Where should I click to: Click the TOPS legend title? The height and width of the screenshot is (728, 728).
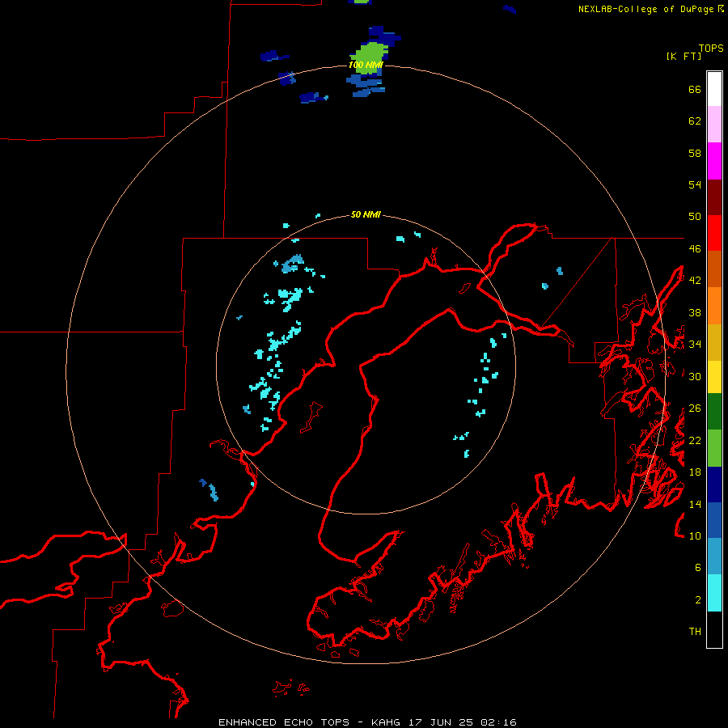(711, 48)
